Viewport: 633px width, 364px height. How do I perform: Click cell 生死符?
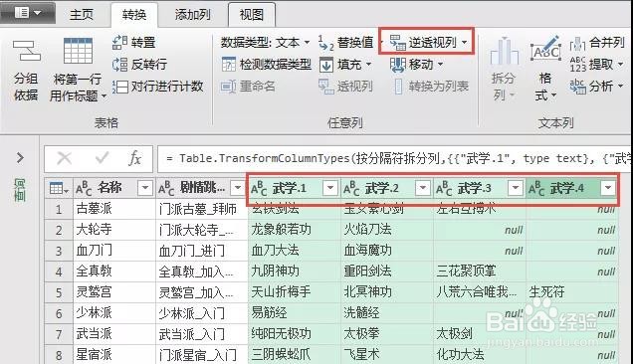click(572, 292)
